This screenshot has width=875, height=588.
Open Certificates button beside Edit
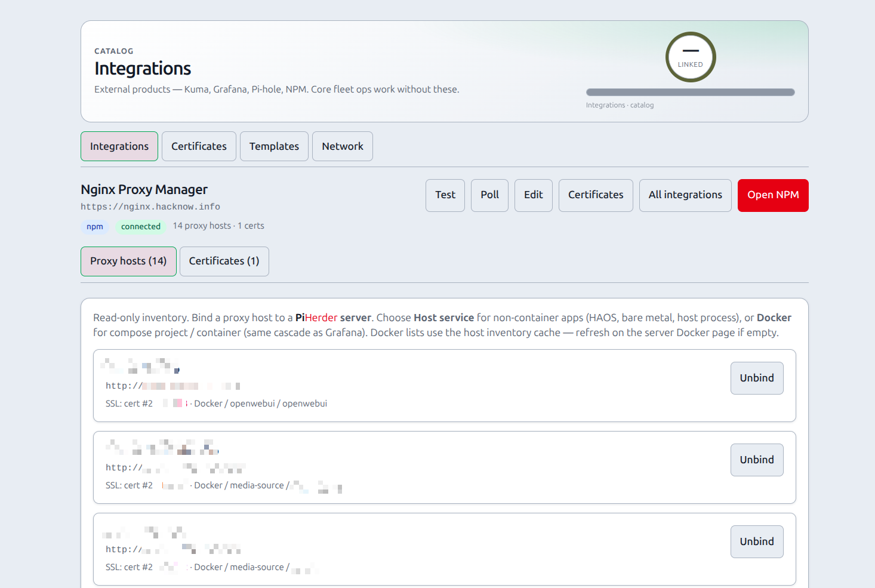tap(596, 195)
